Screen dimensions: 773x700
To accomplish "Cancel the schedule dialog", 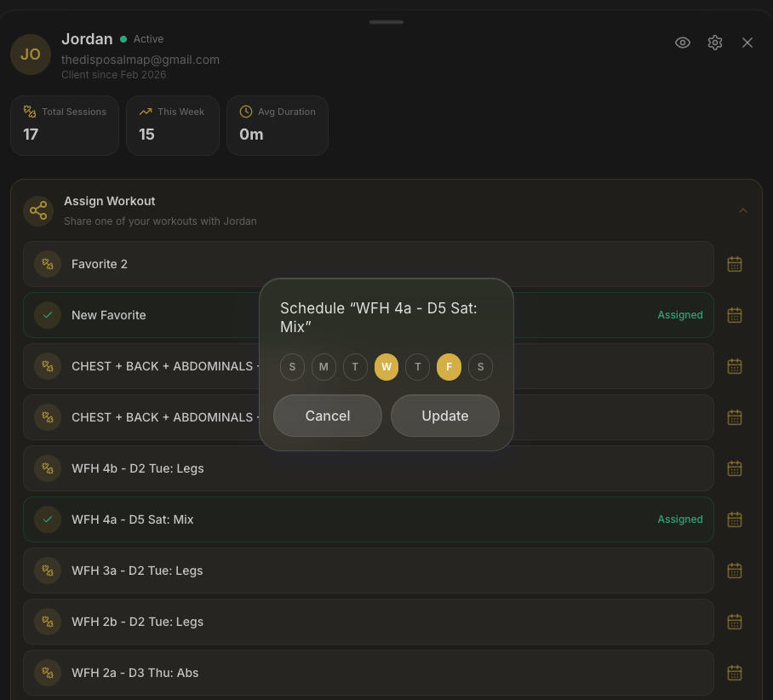I will tap(328, 416).
